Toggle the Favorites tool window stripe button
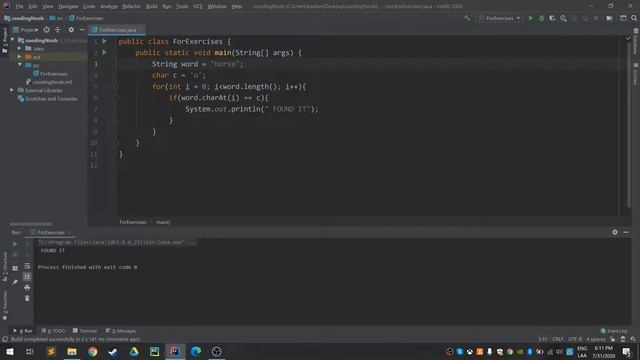The height and width of the screenshot is (360, 640). tap(5, 305)
